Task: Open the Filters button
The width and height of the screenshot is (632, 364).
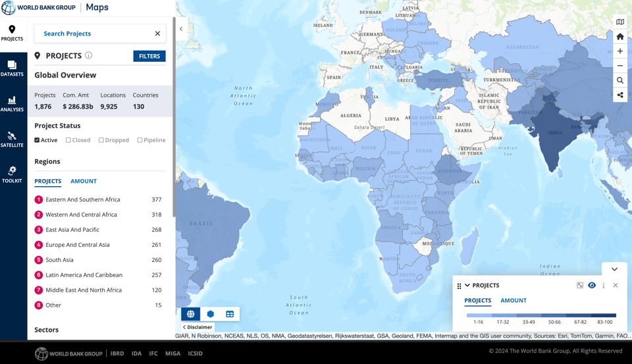Action: tap(149, 56)
